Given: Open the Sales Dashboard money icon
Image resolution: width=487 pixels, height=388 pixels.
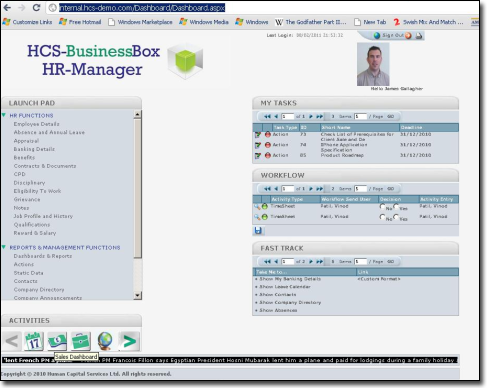Looking at the screenshot, I should pyautogui.click(x=57, y=341).
